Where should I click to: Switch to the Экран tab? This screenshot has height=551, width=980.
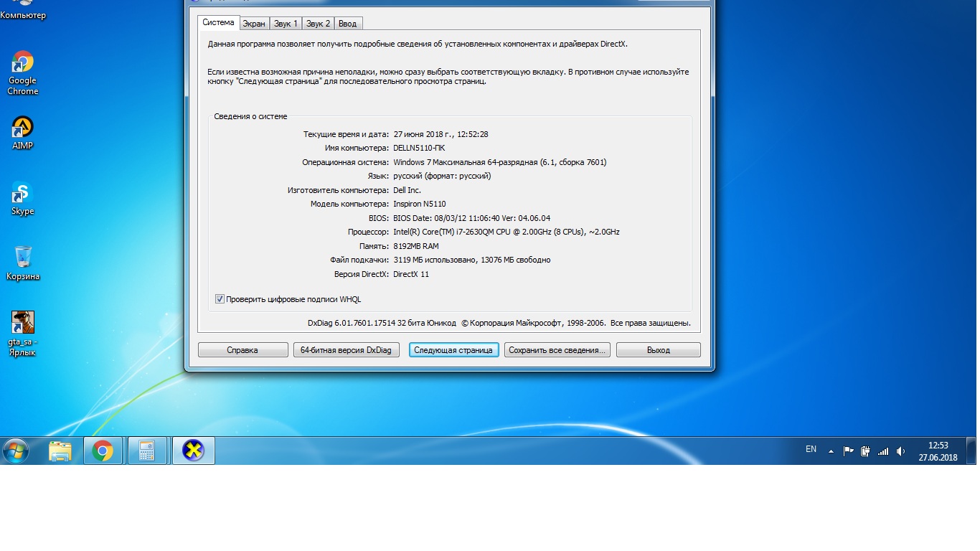pyautogui.click(x=254, y=24)
